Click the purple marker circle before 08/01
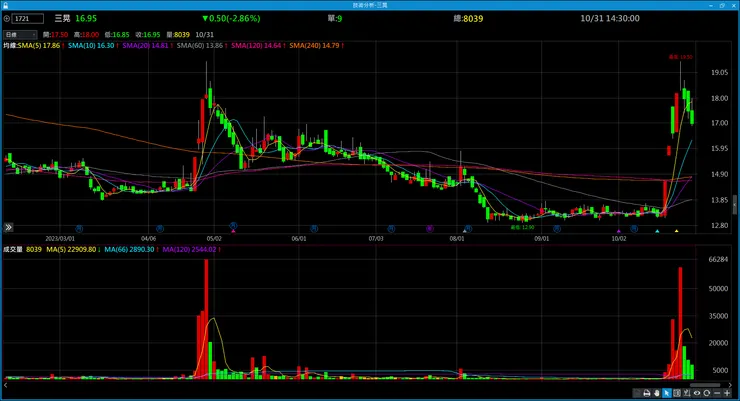The image size is (740, 401). [430, 229]
